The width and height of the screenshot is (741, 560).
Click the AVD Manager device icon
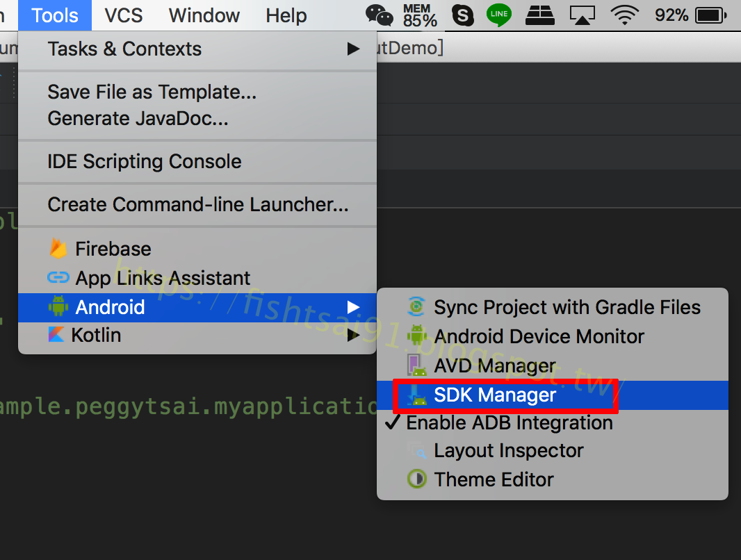416,365
